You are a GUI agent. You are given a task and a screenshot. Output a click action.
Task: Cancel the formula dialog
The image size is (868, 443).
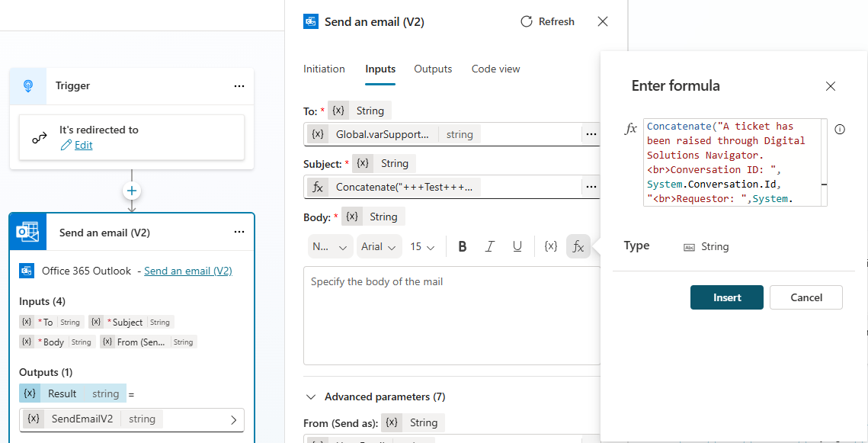(806, 297)
